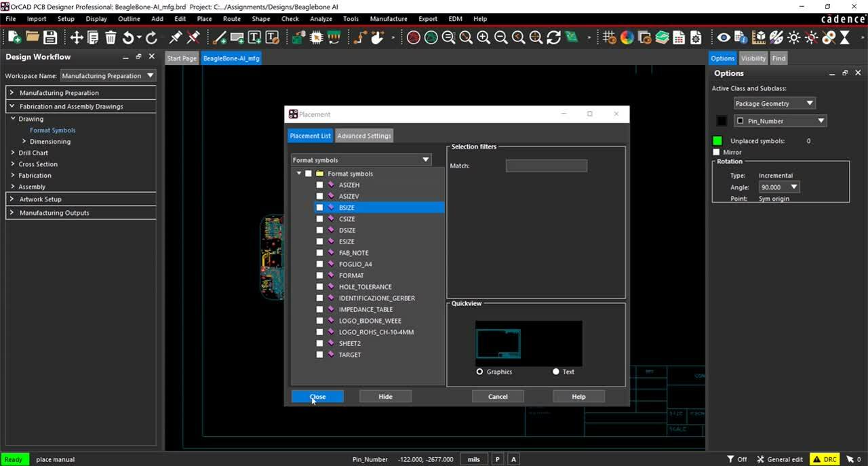Viewport: 868px width, 466px height.
Task: Open the Rotation Angle dropdown
Action: point(792,187)
